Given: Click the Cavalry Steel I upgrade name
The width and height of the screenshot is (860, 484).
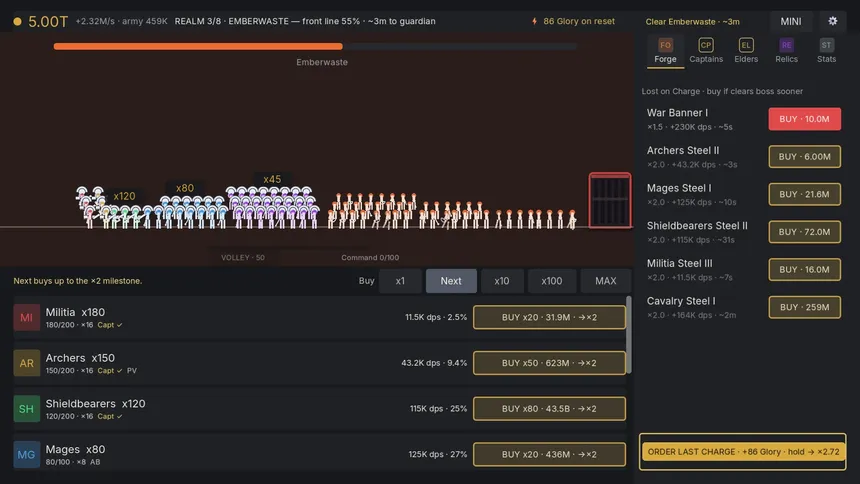Looking at the screenshot, I should [681, 301].
